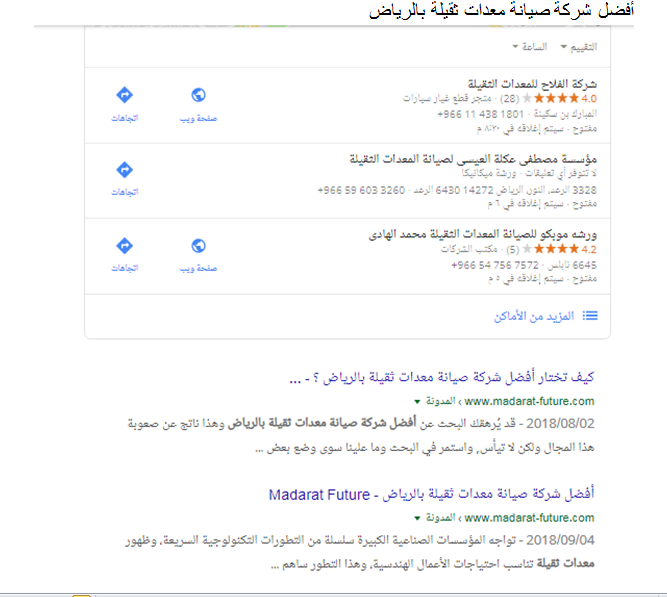Click the second www.madarat-future.com URL text

coord(529,518)
